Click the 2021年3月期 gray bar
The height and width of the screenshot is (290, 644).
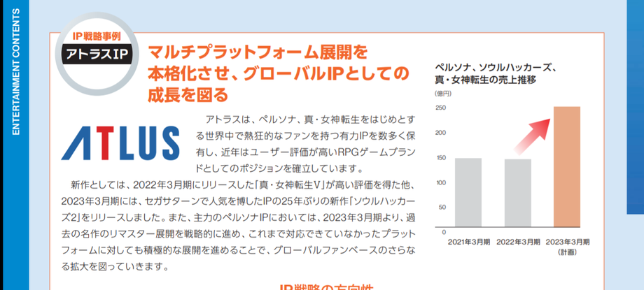click(x=468, y=192)
